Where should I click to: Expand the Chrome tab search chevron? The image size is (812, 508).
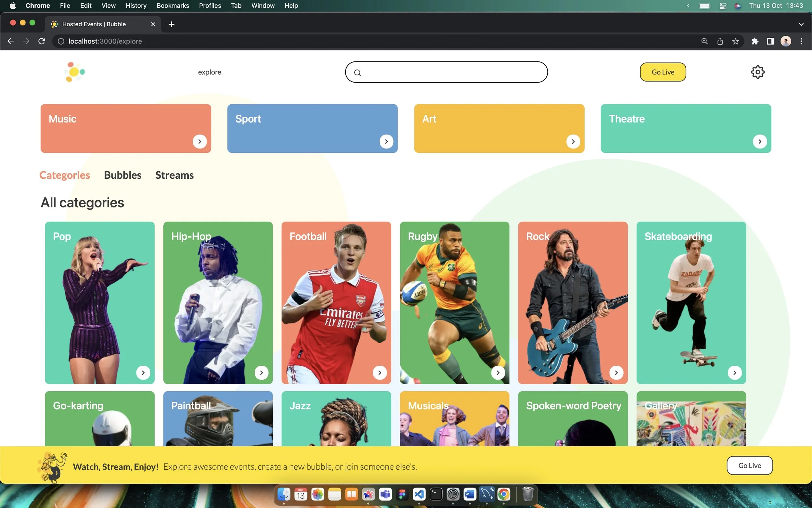(801, 24)
